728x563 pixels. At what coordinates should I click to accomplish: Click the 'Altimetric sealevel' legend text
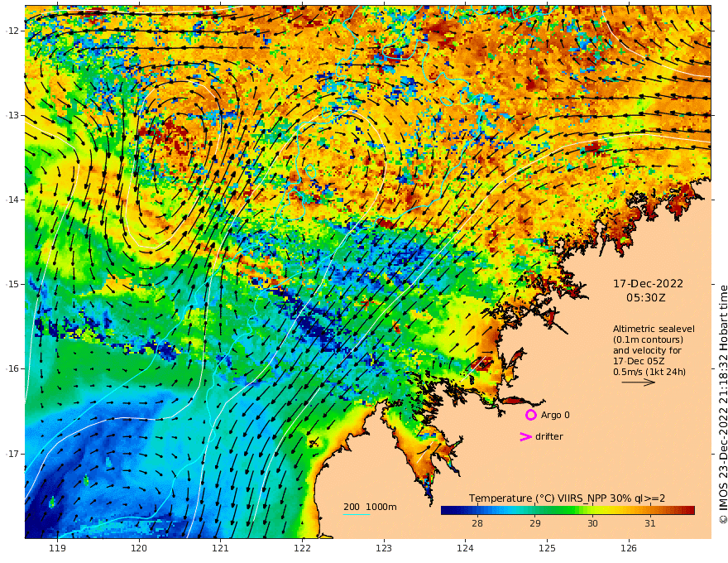click(x=654, y=329)
